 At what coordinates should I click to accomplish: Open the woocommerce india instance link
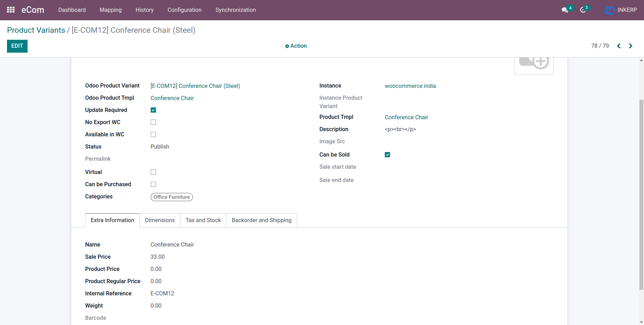pyautogui.click(x=410, y=86)
